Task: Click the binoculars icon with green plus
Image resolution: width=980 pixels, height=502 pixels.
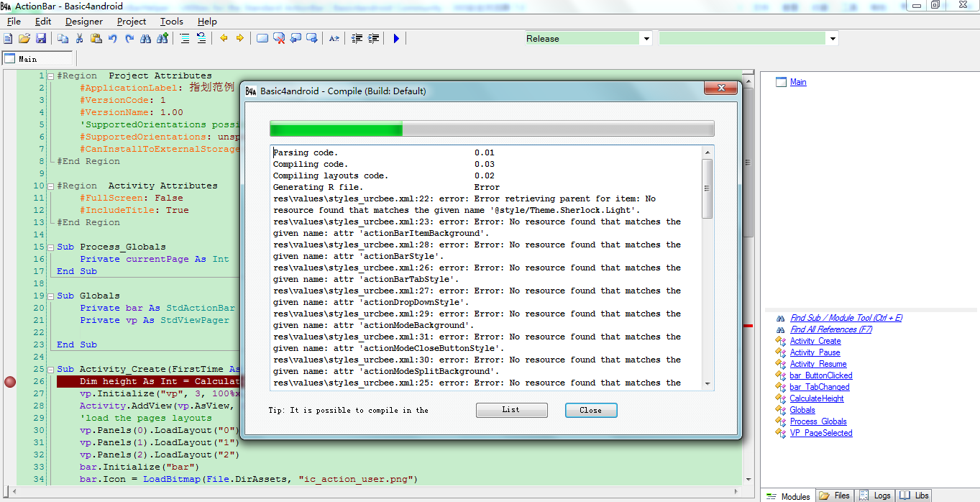Action: pyautogui.click(x=162, y=38)
